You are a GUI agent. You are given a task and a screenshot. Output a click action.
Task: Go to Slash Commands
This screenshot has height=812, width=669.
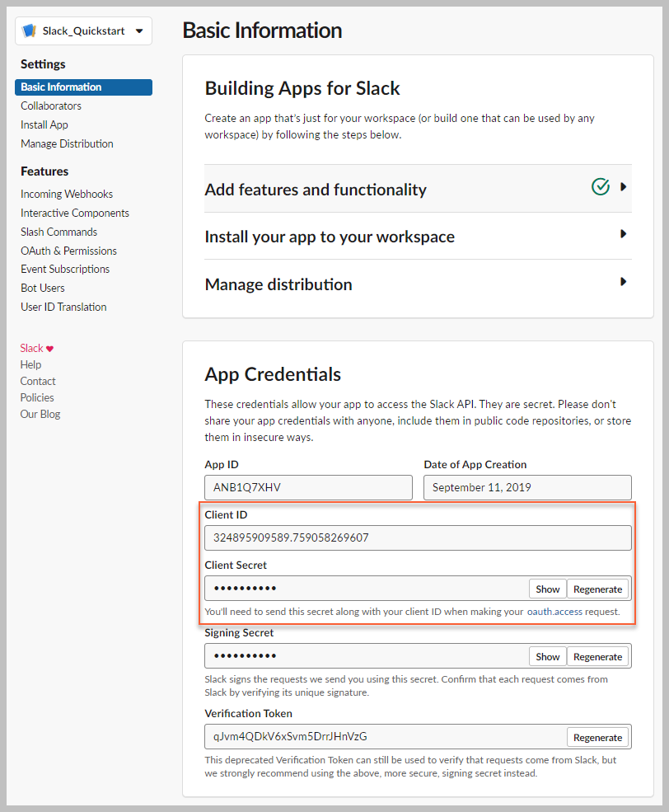[x=58, y=232]
